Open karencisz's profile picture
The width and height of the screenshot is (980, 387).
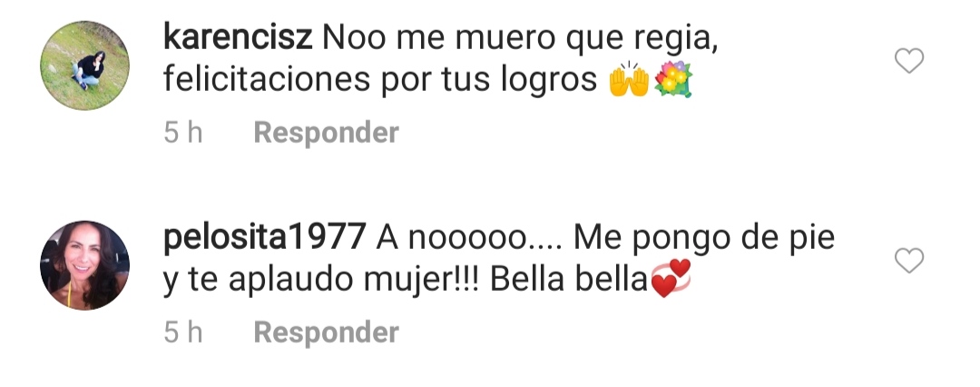coord(85,65)
